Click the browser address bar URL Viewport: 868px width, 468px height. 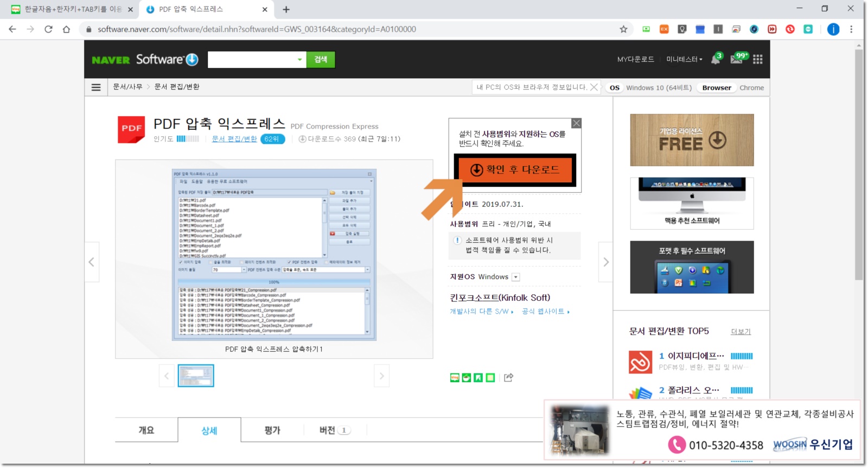(257, 29)
